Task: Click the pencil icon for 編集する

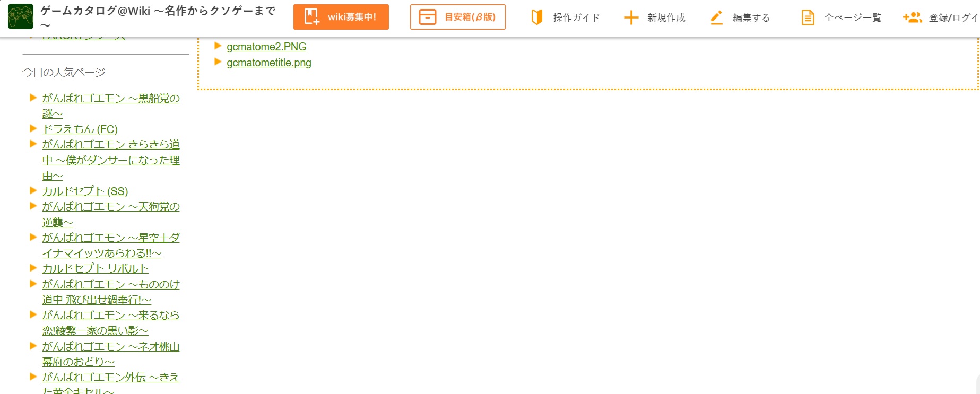Action: coord(716,17)
